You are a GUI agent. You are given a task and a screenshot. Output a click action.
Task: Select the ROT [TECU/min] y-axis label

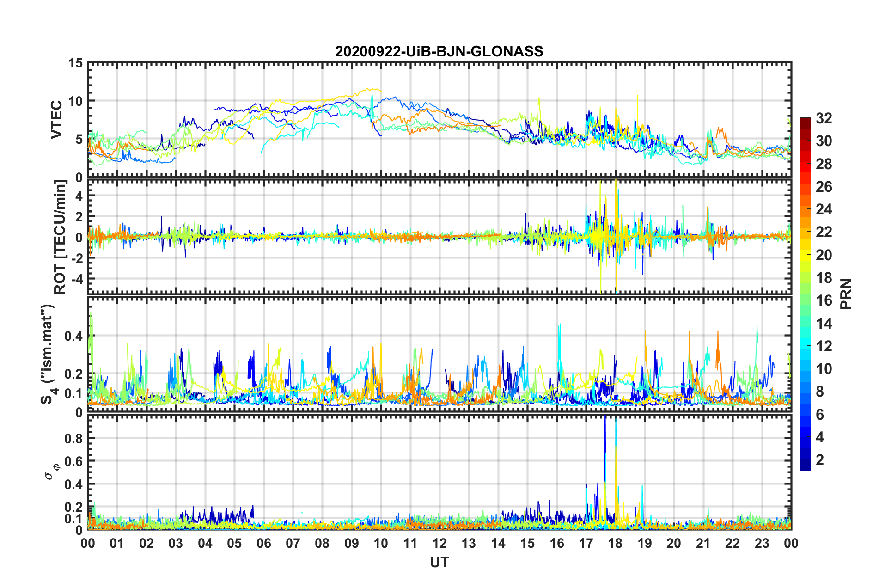(60, 237)
